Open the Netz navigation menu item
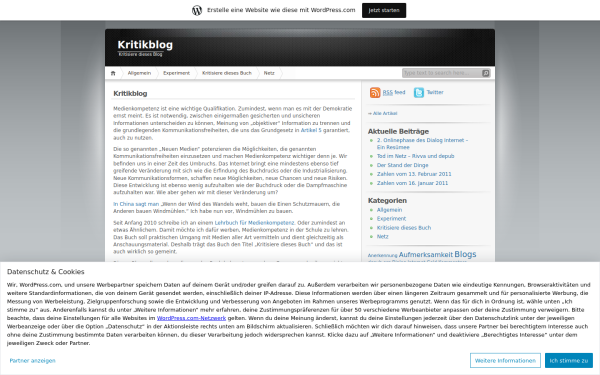Screen dimensions: 600x375 pyautogui.click(x=269, y=73)
